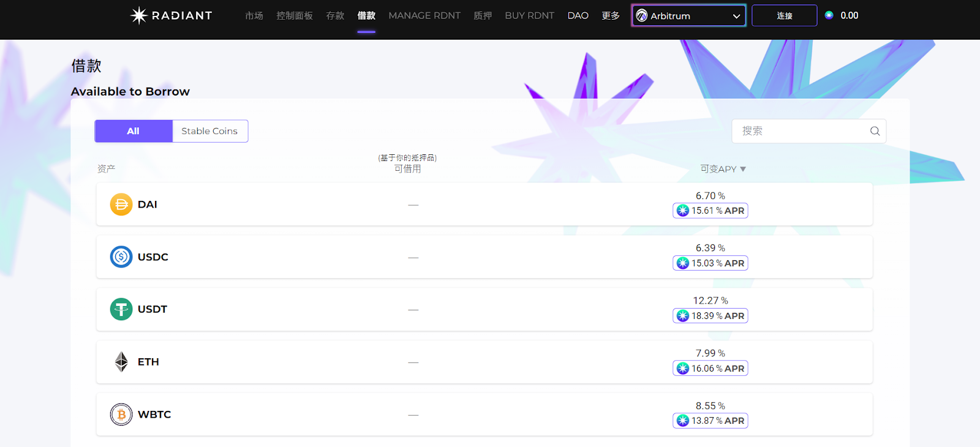Click the 资产 column header
Image resolution: width=980 pixels, height=447 pixels.
[106, 168]
